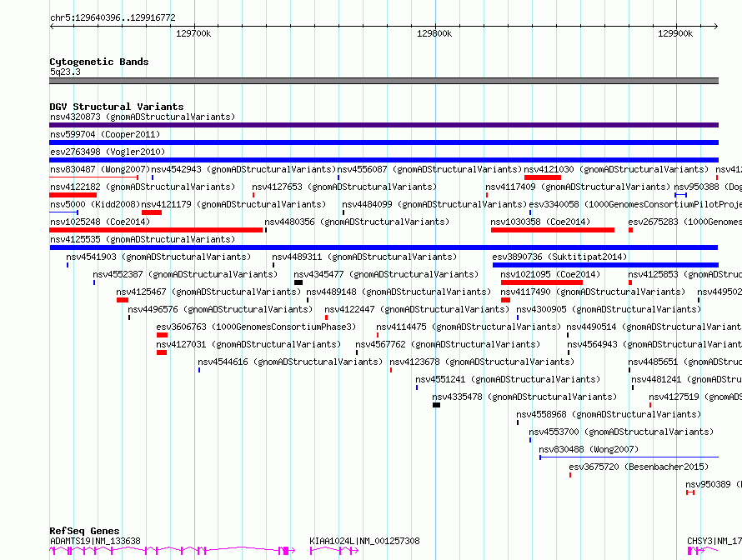Select the nsv1030358 Coe2014 red bar
Image resolution: width=742 pixels, height=560 pixels.
click(553, 230)
